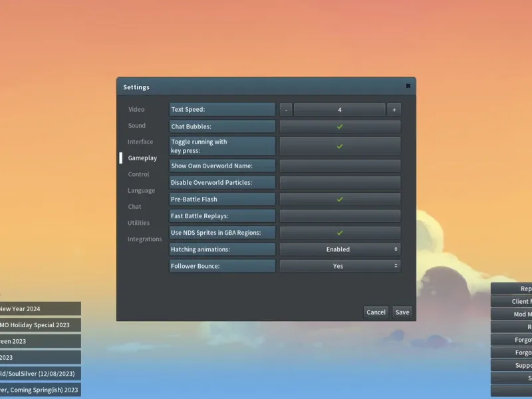Switch to the Sound settings tab

click(137, 126)
